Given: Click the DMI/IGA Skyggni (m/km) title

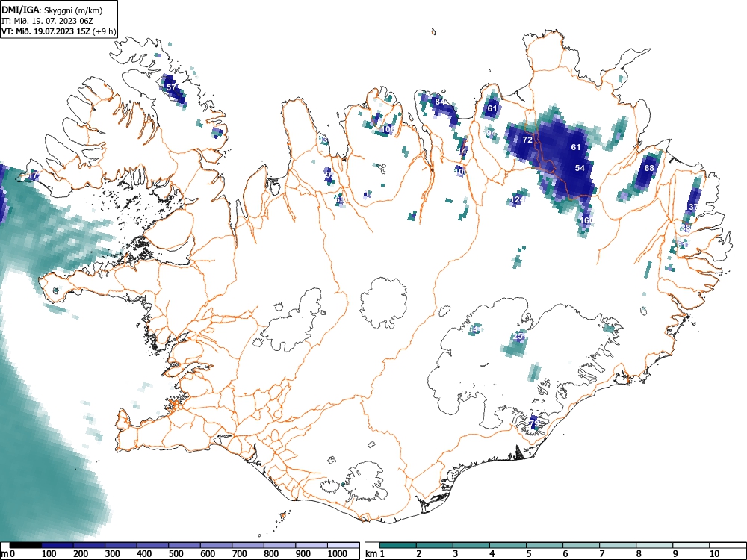Looking at the screenshot, I should pyautogui.click(x=52, y=10).
